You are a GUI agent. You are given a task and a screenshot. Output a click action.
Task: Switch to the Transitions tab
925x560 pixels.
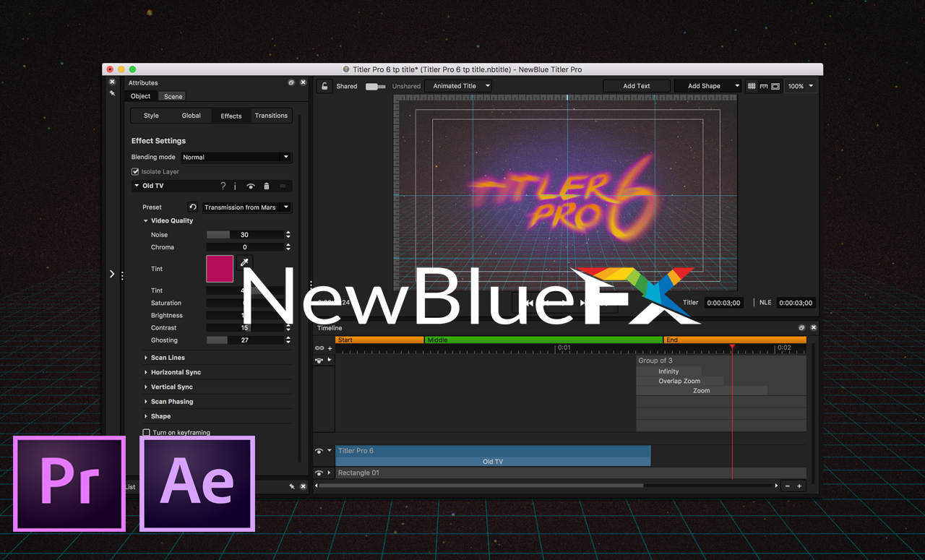coord(271,115)
